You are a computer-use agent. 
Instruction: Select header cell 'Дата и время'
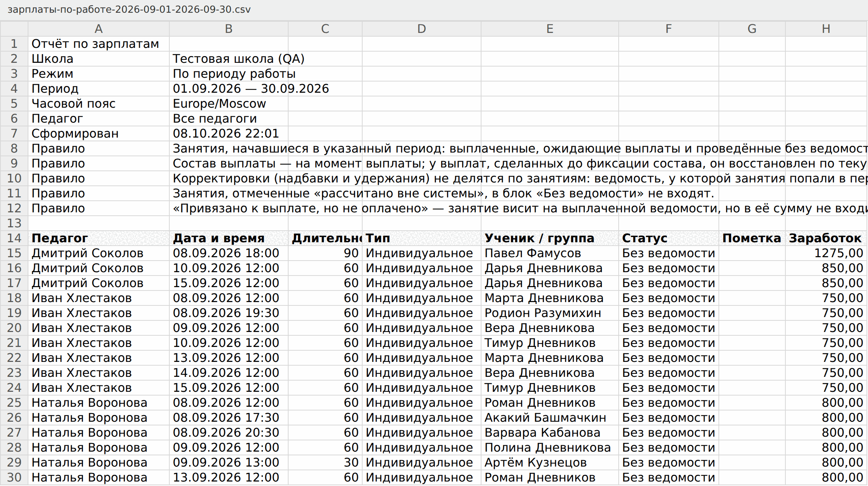[x=229, y=238]
